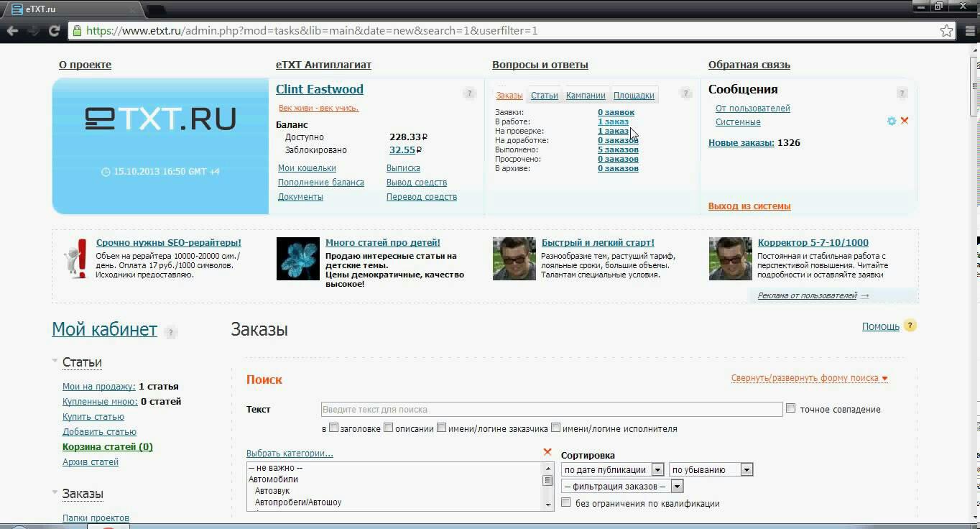This screenshot has height=529, width=980.
Task: Collapse the Заказы sidebar section
Action: (55, 492)
